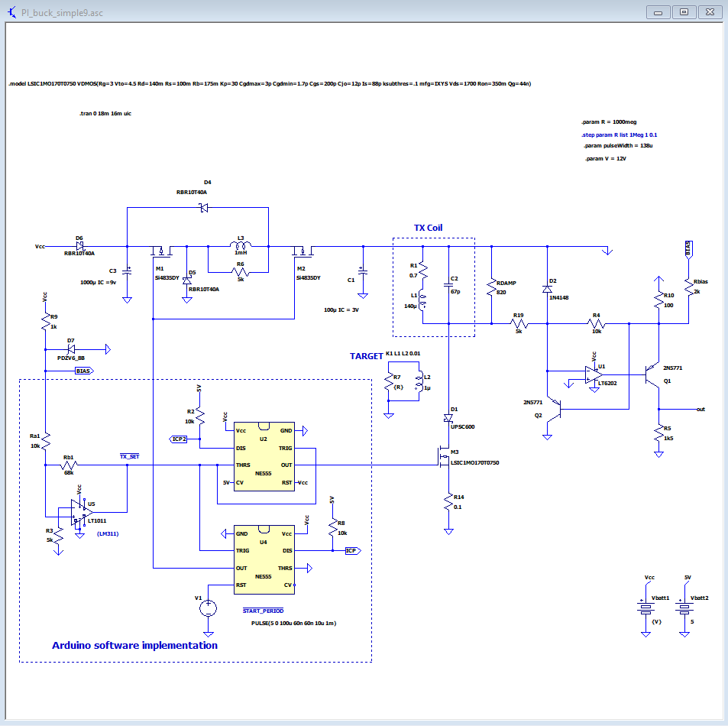
Task: Minimize the PI_buck_simple9.asc window
Action: click(x=658, y=12)
